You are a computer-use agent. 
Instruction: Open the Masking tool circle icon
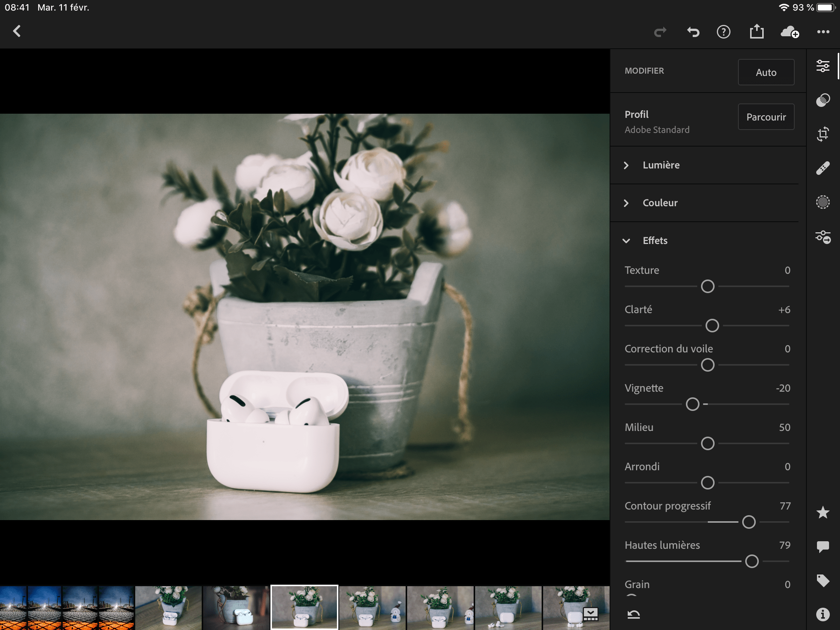pyautogui.click(x=823, y=202)
